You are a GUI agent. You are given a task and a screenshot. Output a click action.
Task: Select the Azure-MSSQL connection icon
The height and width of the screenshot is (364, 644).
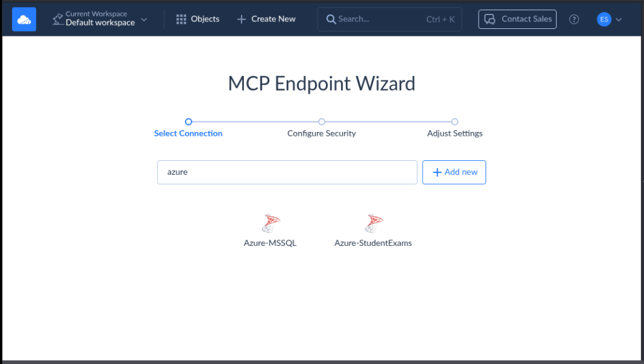pos(270,223)
